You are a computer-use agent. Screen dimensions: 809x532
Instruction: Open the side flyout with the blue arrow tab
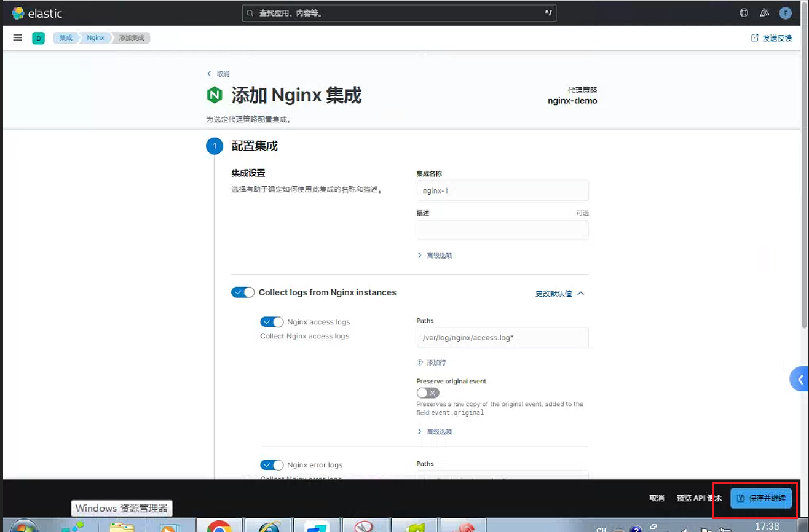(x=799, y=380)
